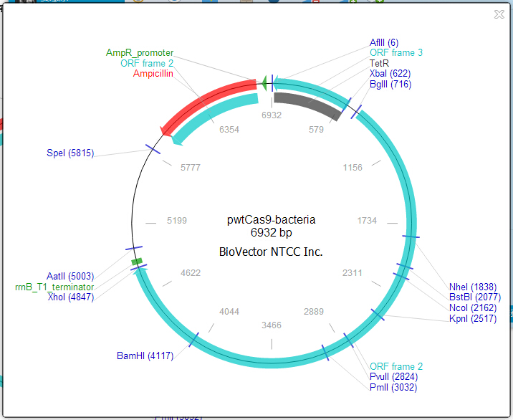Viewport: 513px width, 420px height.
Task: Select the green rrnB T1 terminator block
Action: coord(137,262)
